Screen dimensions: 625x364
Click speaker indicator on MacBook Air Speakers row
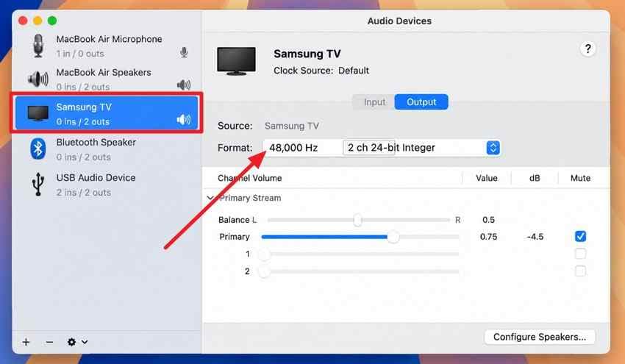[x=184, y=85]
